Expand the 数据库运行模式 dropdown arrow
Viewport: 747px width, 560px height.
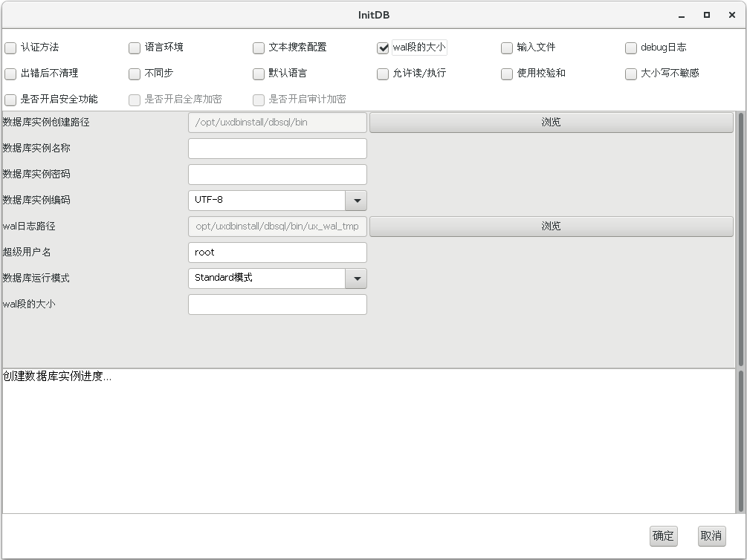pos(357,279)
